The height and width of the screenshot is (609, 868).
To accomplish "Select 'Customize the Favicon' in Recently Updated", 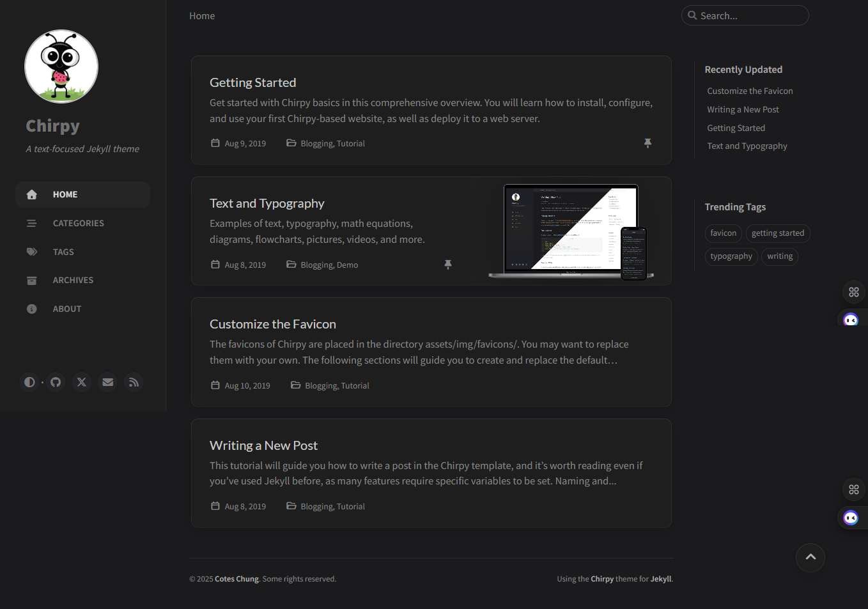I will [750, 91].
